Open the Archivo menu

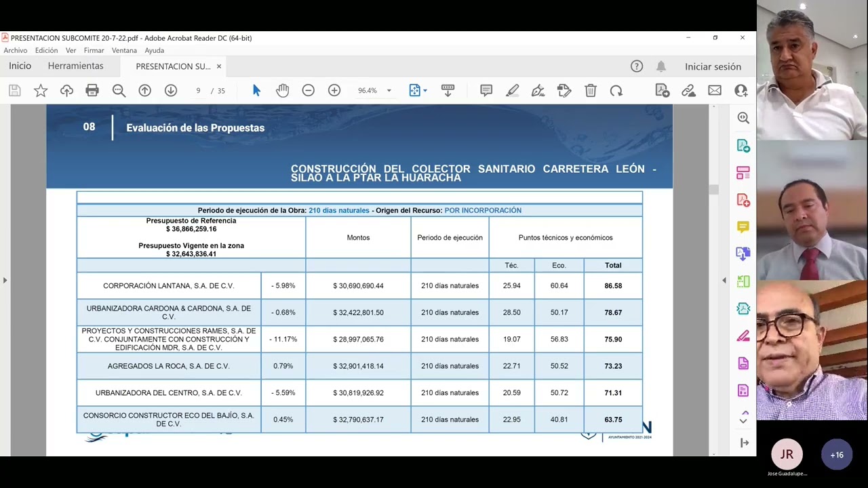coord(15,50)
